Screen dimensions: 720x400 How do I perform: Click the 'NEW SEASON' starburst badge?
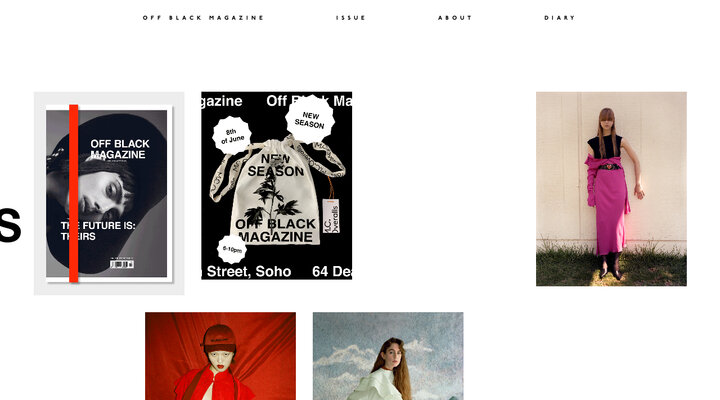point(309,119)
